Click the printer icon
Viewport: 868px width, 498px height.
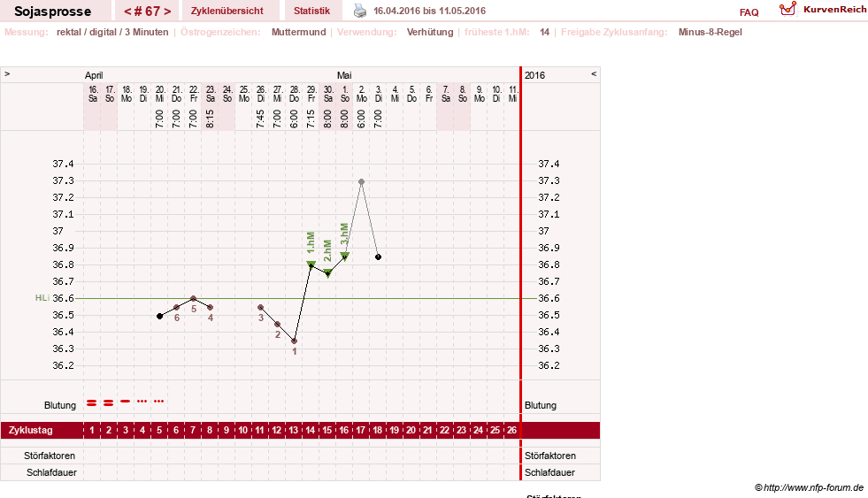(360, 11)
